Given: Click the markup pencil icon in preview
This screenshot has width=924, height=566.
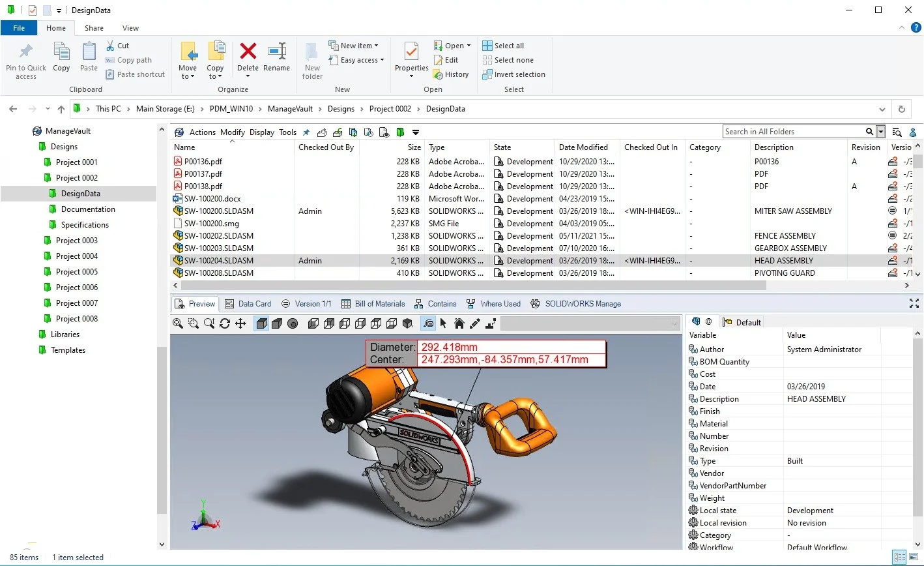Looking at the screenshot, I should (x=475, y=323).
